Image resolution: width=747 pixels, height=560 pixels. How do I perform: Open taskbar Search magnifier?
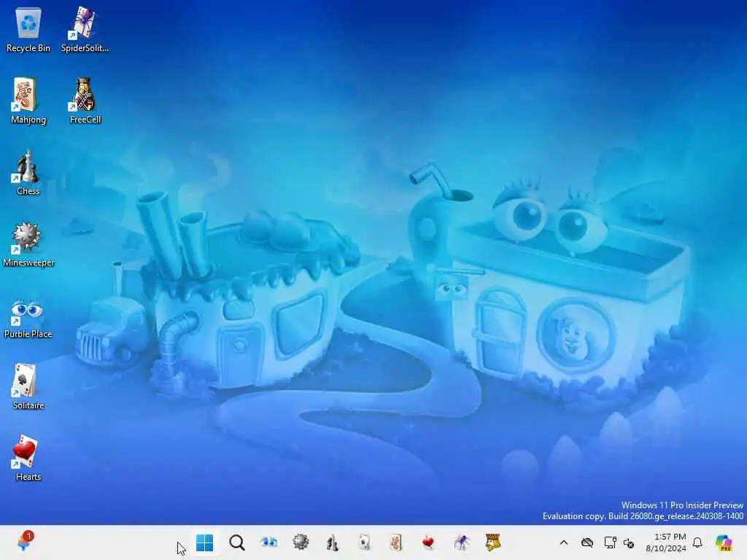click(237, 542)
